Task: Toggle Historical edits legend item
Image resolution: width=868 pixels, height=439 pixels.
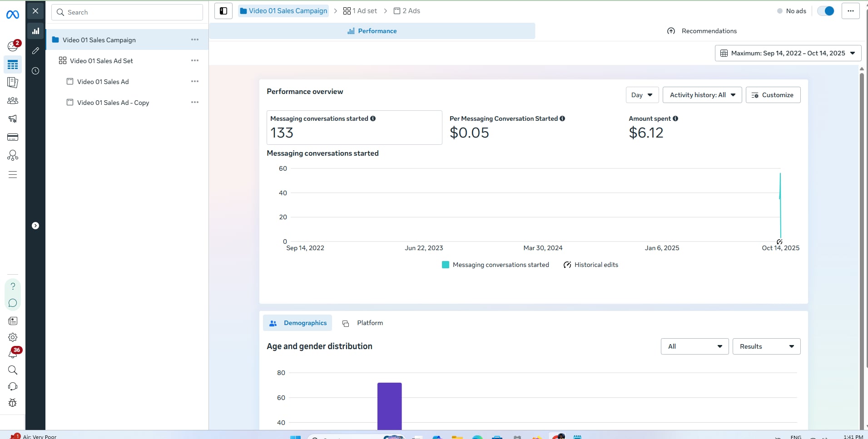Action: (590, 265)
